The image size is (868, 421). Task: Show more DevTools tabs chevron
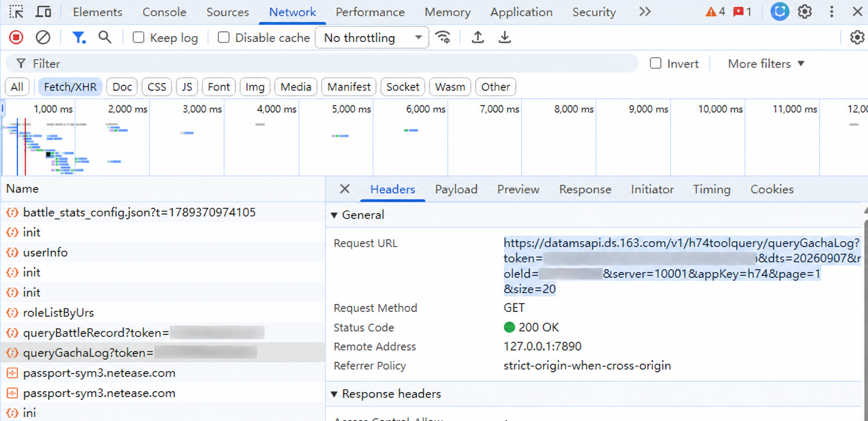pos(645,12)
